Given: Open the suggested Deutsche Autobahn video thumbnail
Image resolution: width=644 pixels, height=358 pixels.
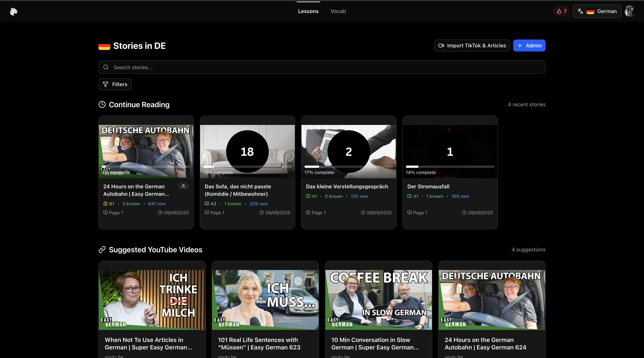Looking at the screenshot, I should [492, 300].
